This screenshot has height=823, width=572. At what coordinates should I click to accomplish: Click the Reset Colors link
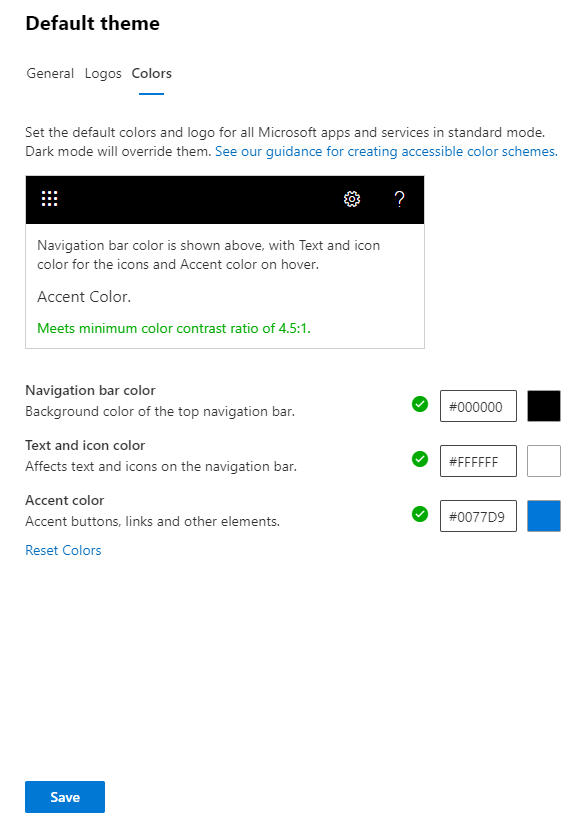click(x=63, y=550)
